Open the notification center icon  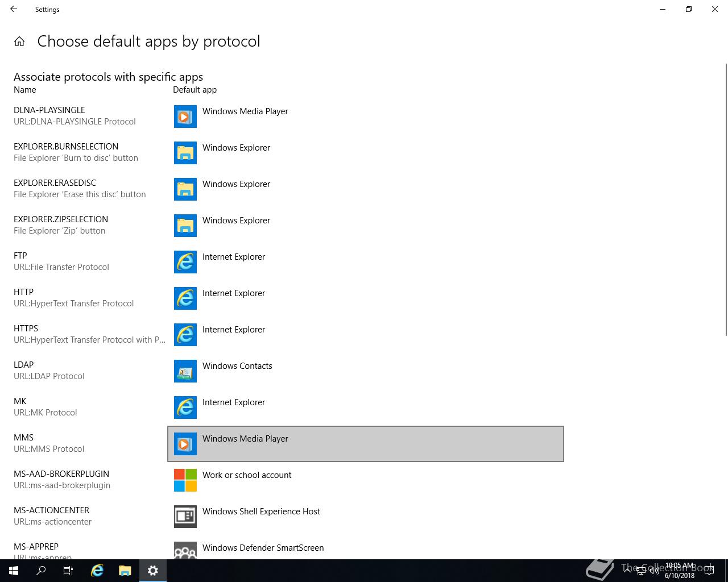pyautogui.click(x=709, y=571)
